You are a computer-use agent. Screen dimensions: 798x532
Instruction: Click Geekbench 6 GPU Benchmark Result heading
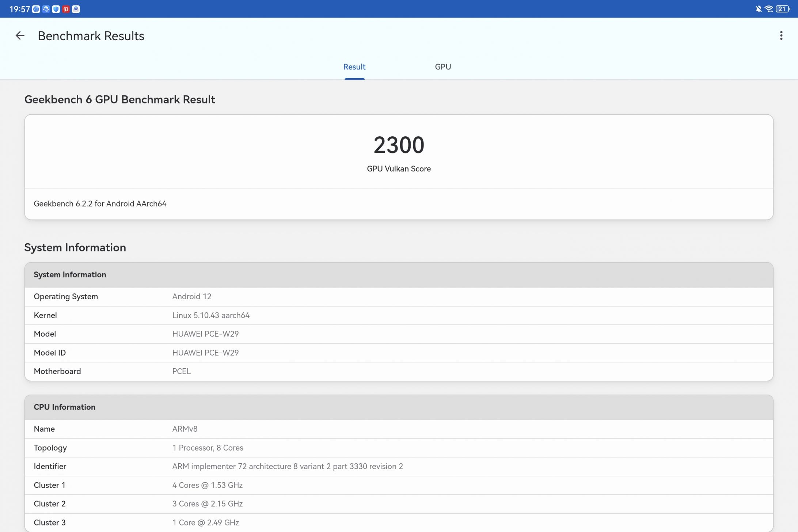tap(120, 99)
